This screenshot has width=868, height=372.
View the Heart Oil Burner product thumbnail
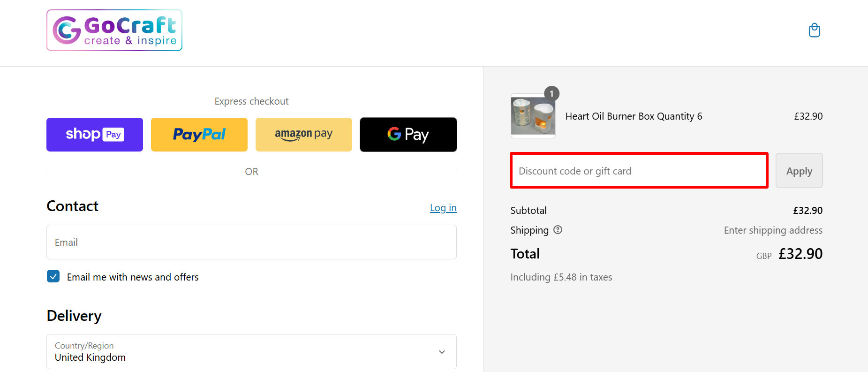(x=533, y=116)
